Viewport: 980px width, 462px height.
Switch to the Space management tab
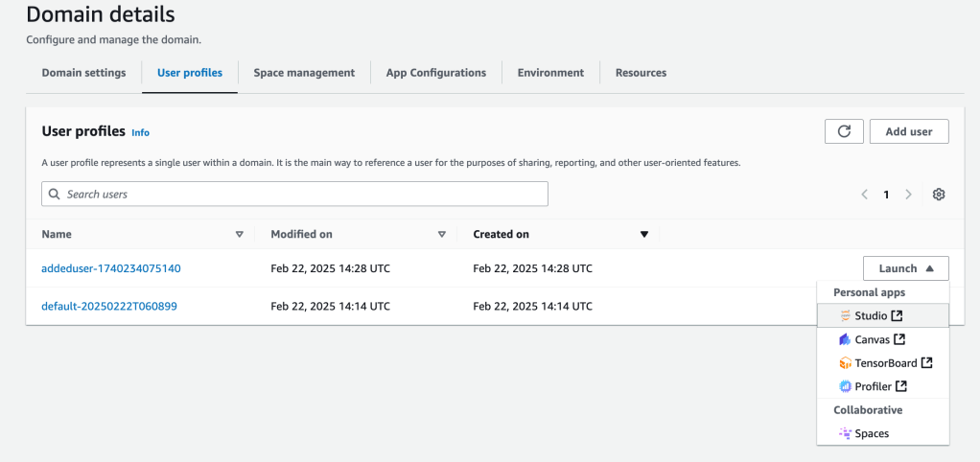[x=304, y=73]
